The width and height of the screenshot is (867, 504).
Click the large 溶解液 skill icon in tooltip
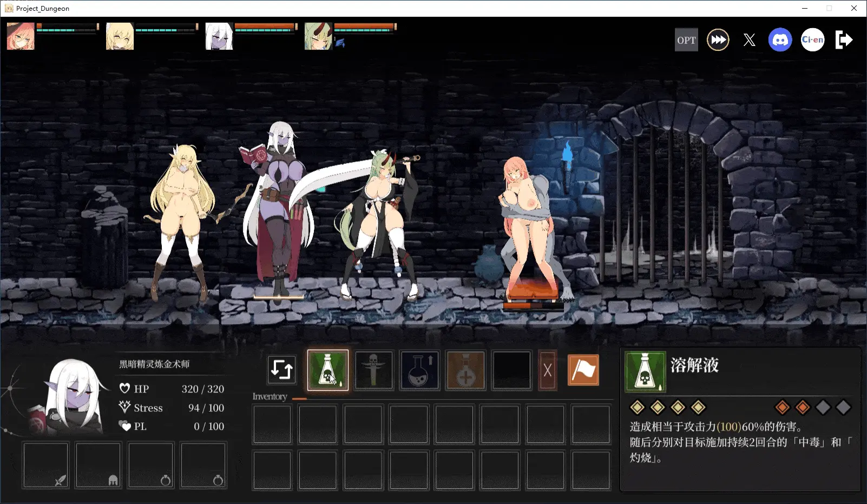point(645,372)
